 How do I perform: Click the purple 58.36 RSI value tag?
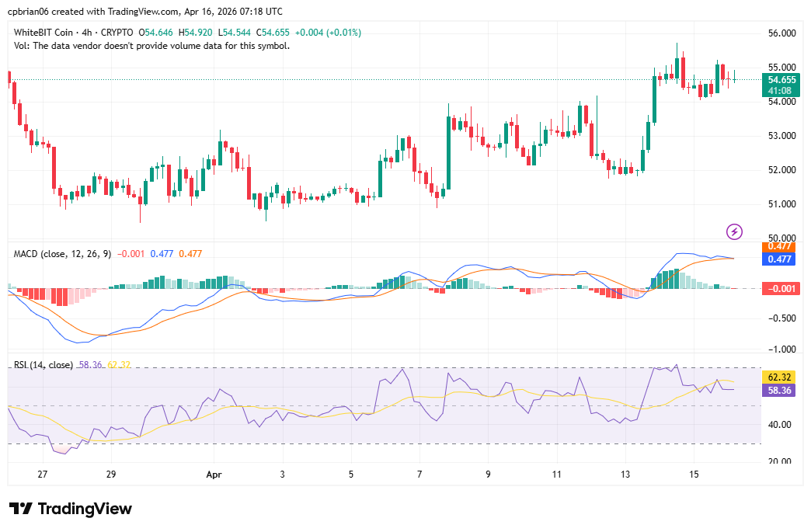pos(781,390)
